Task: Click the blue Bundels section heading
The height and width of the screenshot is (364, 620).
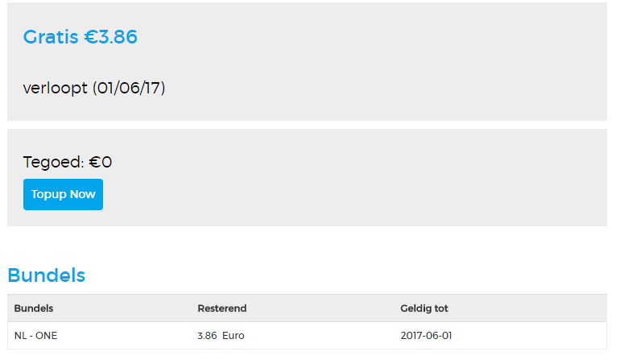Action: (46, 275)
